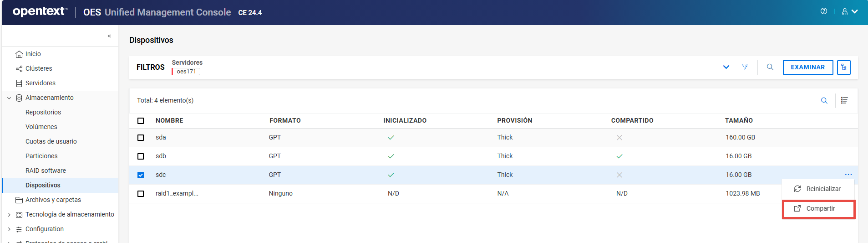Go to Volúmenes in the sidebar
Image resolution: width=868 pixels, height=243 pixels.
point(41,127)
